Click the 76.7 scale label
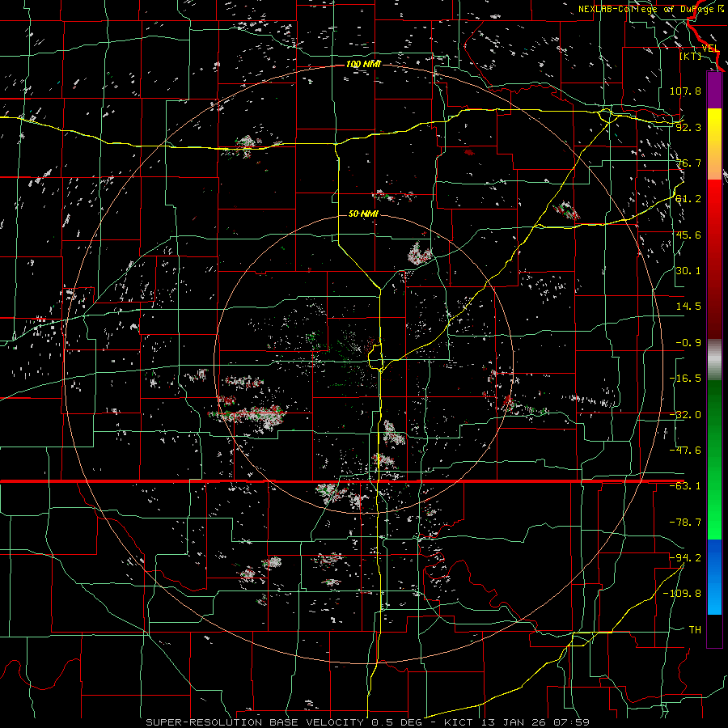This screenshot has width=728, height=728. pyautogui.click(x=688, y=163)
